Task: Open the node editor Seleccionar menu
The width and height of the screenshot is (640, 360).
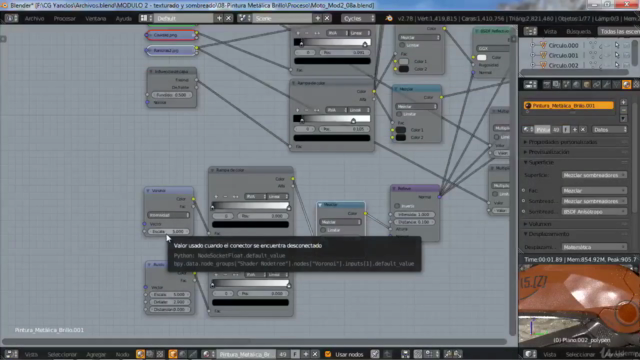Action: pos(62,354)
